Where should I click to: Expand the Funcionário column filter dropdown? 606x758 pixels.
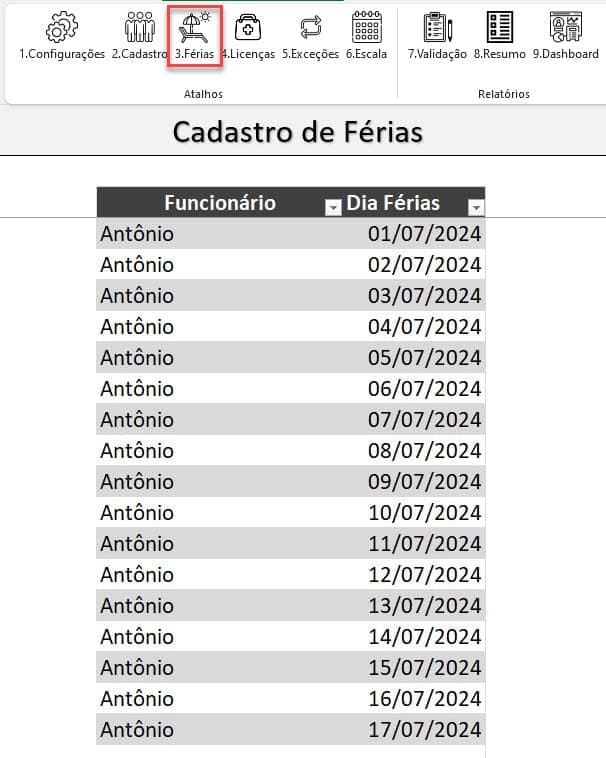click(x=332, y=207)
